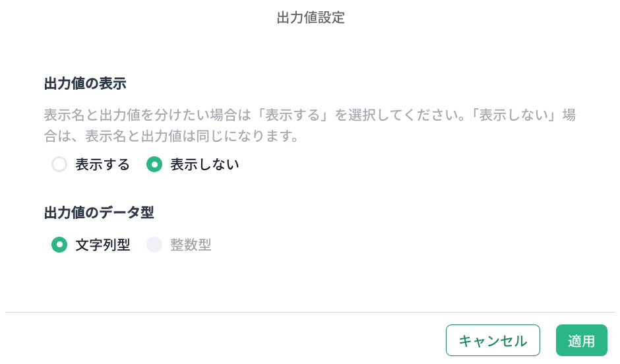Click the greyed-out 整数型 label

point(191,245)
